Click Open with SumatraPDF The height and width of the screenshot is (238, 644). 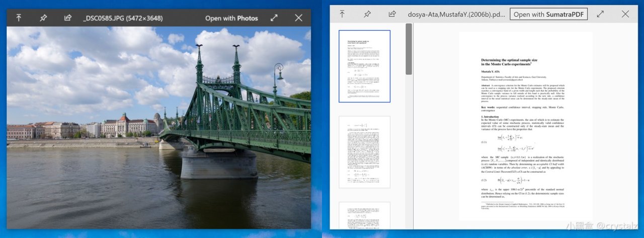coord(549,14)
